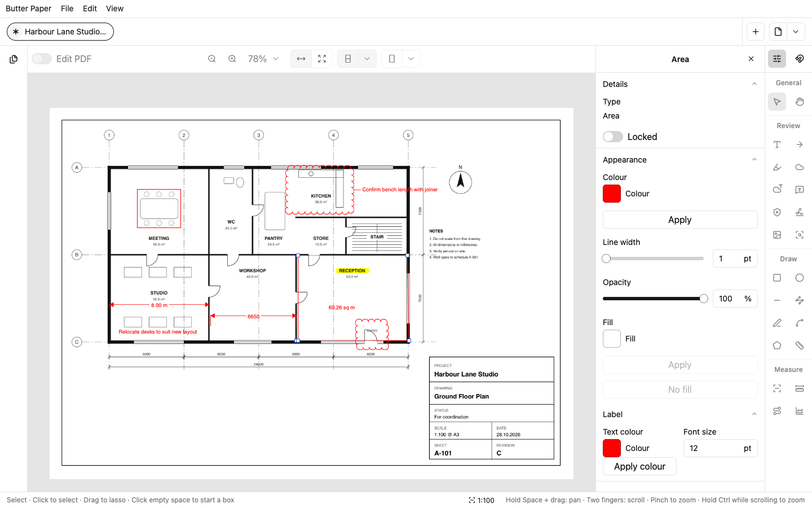Click the Opacity slider handle
This screenshot has width=812, height=508.
click(704, 299)
